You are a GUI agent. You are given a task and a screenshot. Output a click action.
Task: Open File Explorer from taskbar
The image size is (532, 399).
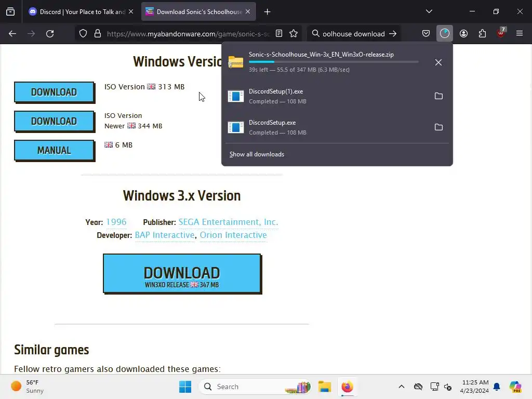pos(324,387)
